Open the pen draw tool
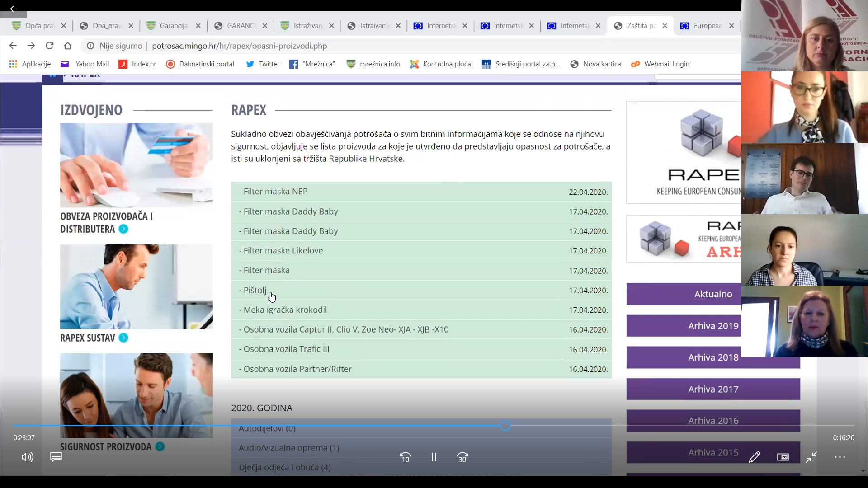 point(754,457)
